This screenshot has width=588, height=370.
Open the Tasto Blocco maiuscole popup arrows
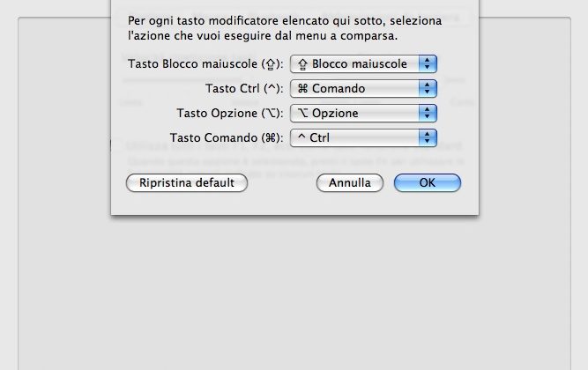pyautogui.click(x=428, y=63)
